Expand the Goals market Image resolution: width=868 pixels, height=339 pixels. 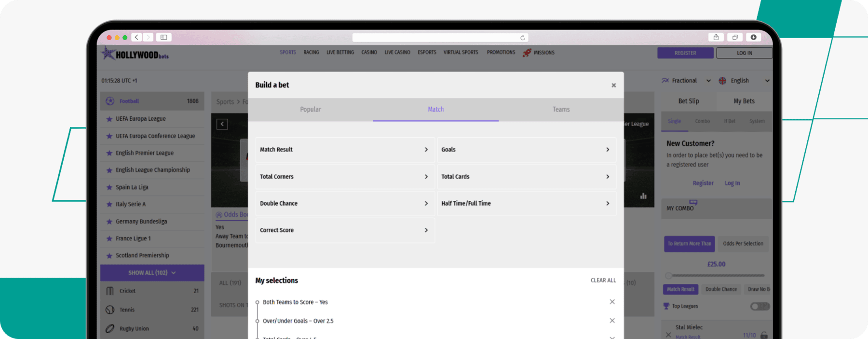pos(526,150)
